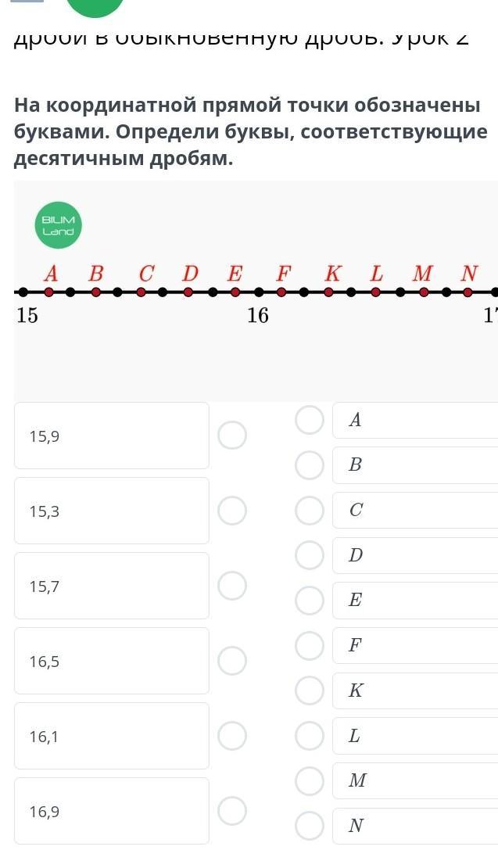Select radio button next to 15,3

pyautogui.click(x=232, y=510)
